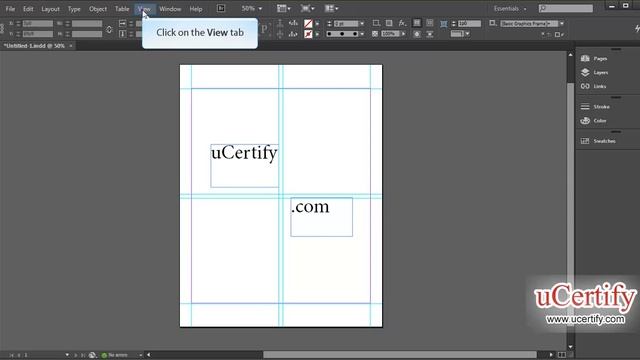The width and height of the screenshot is (640, 360).
Task: Close the Untitled-1.indd document tab
Action: pyautogui.click(x=71, y=46)
